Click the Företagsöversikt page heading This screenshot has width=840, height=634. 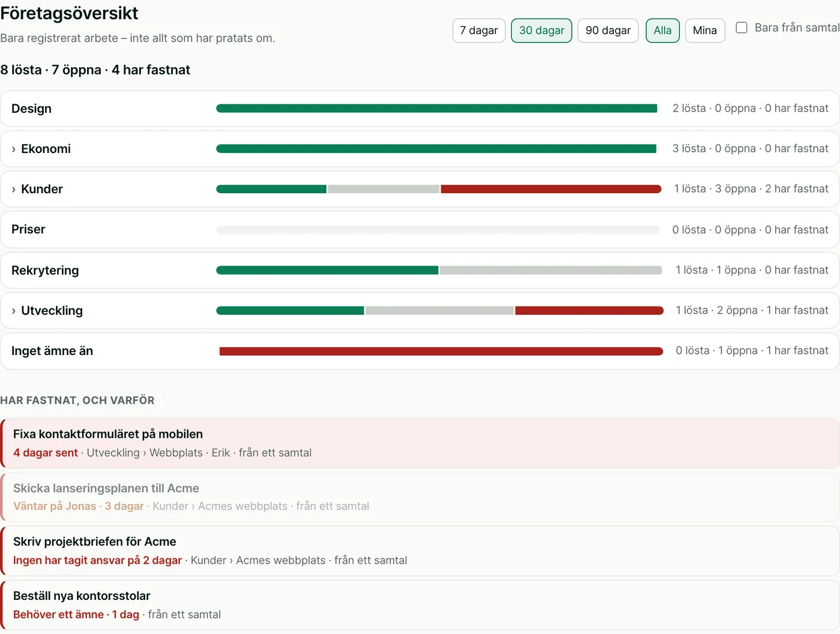pos(69,13)
